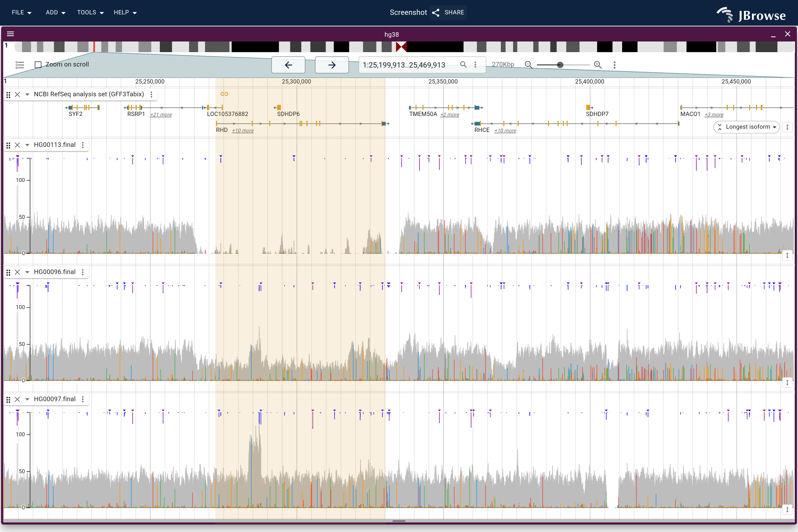Click the bottom view resize handle
Viewport: 798px width, 532px height.
point(399,521)
